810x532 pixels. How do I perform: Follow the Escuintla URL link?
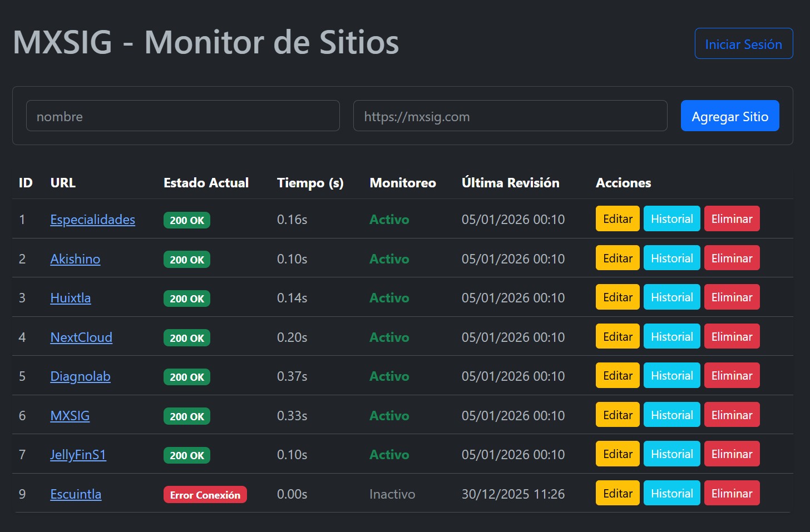[x=75, y=494]
